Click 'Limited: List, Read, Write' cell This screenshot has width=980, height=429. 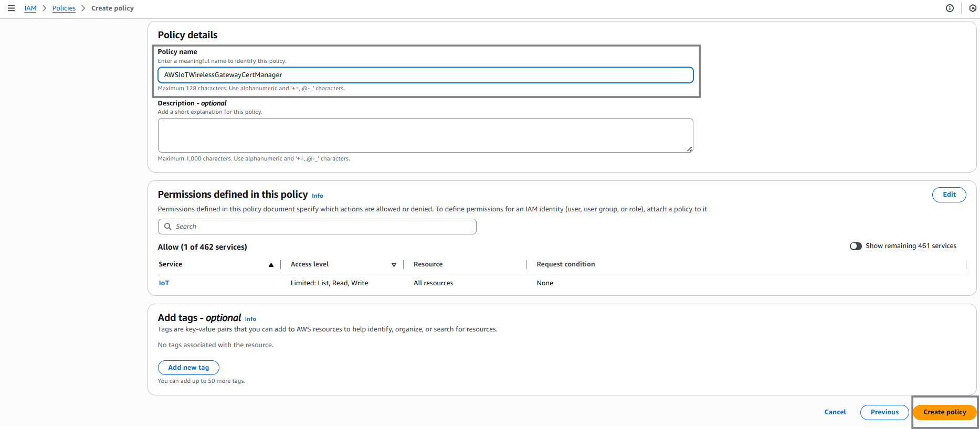click(x=329, y=283)
